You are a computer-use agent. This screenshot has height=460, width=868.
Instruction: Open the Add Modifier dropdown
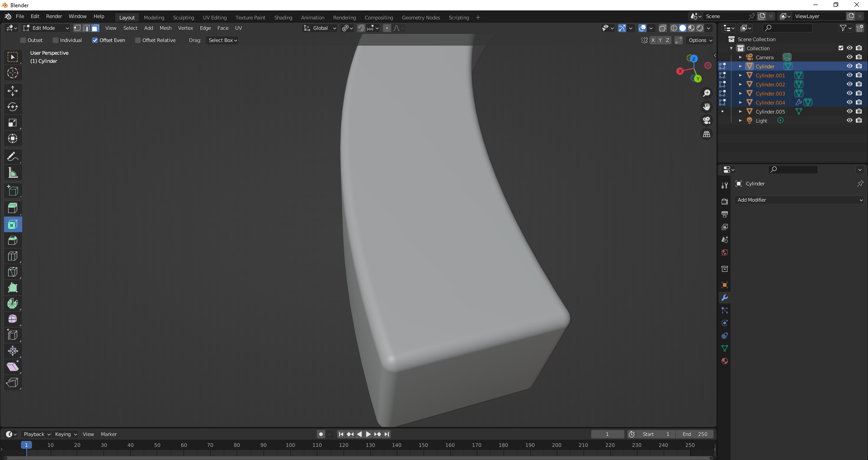tap(799, 200)
